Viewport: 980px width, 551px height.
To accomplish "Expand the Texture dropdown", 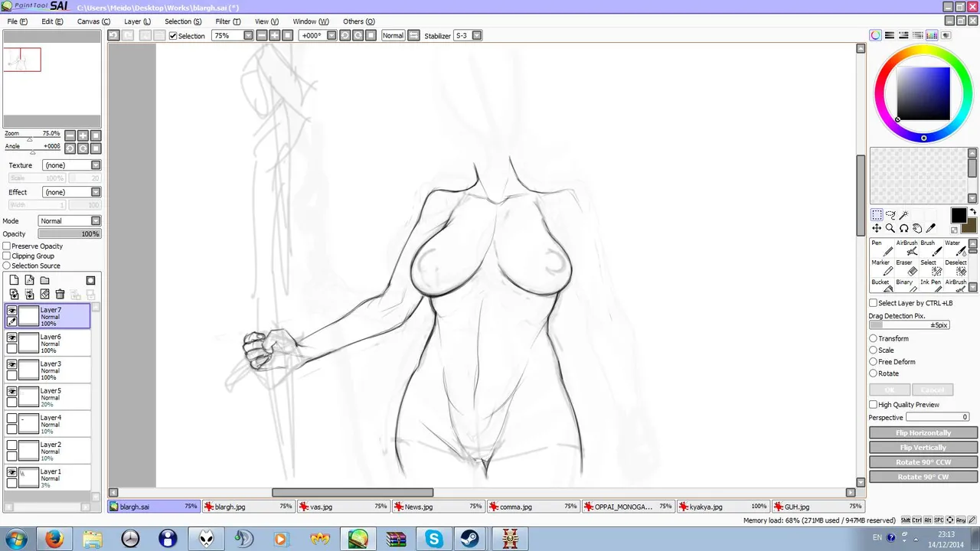I will pyautogui.click(x=96, y=165).
